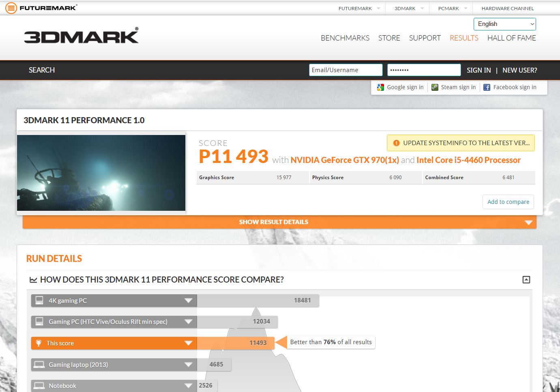
Task: Click the Futuremark logo icon
Action: tap(11, 8)
